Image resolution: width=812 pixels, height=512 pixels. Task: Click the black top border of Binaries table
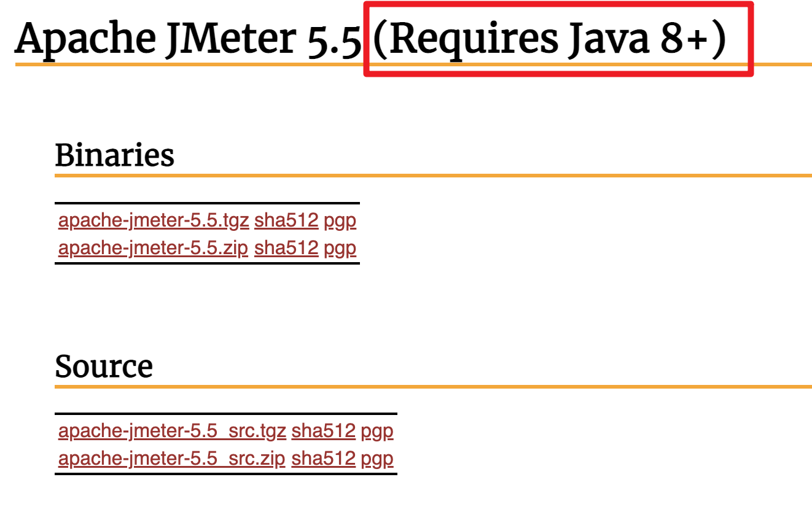(x=207, y=203)
